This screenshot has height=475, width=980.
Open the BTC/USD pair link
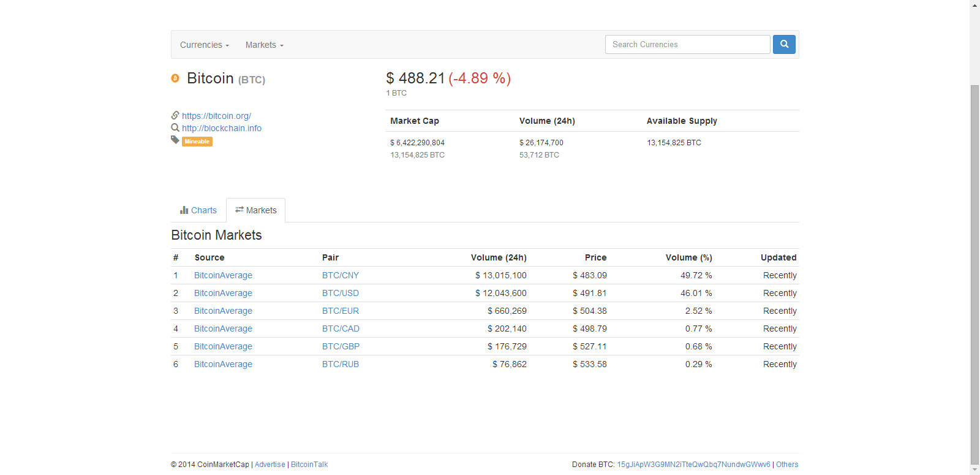click(341, 293)
